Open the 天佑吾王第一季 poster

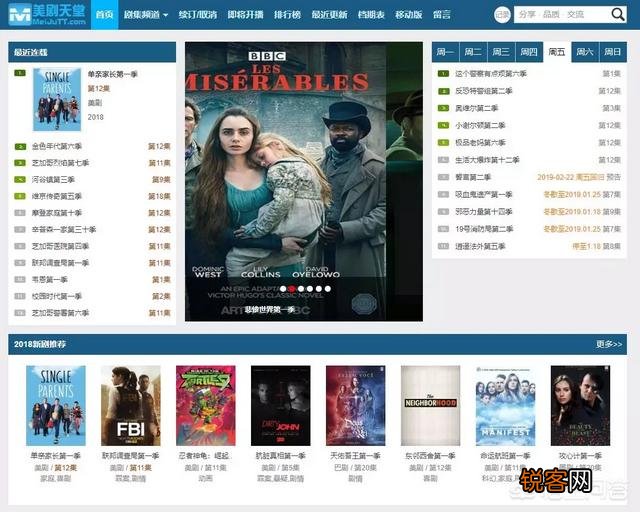coord(356,405)
